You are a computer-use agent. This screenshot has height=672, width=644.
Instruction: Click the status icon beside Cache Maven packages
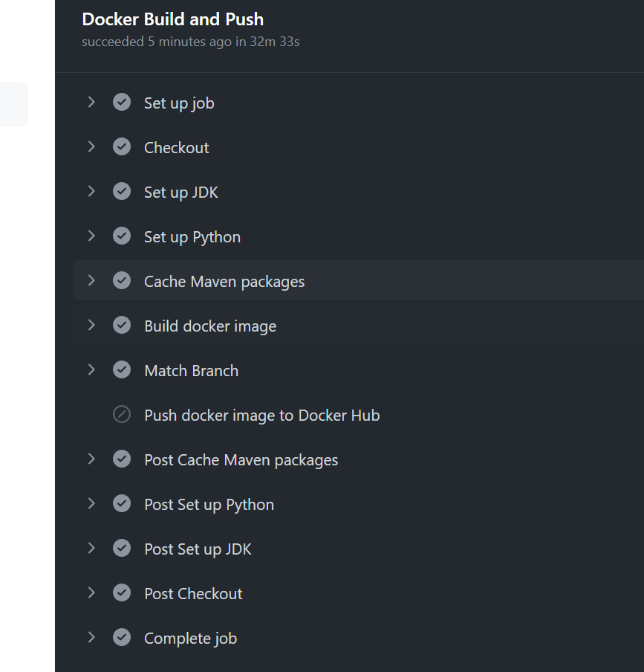(122, 281)
